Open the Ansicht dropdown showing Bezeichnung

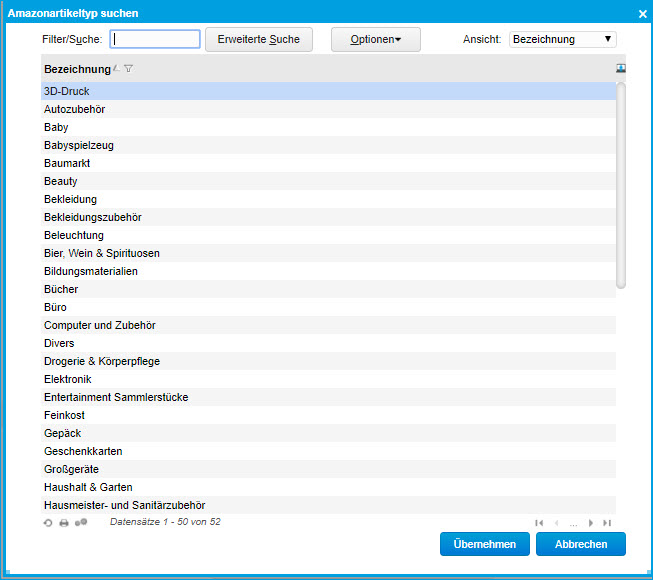point(563,39)
